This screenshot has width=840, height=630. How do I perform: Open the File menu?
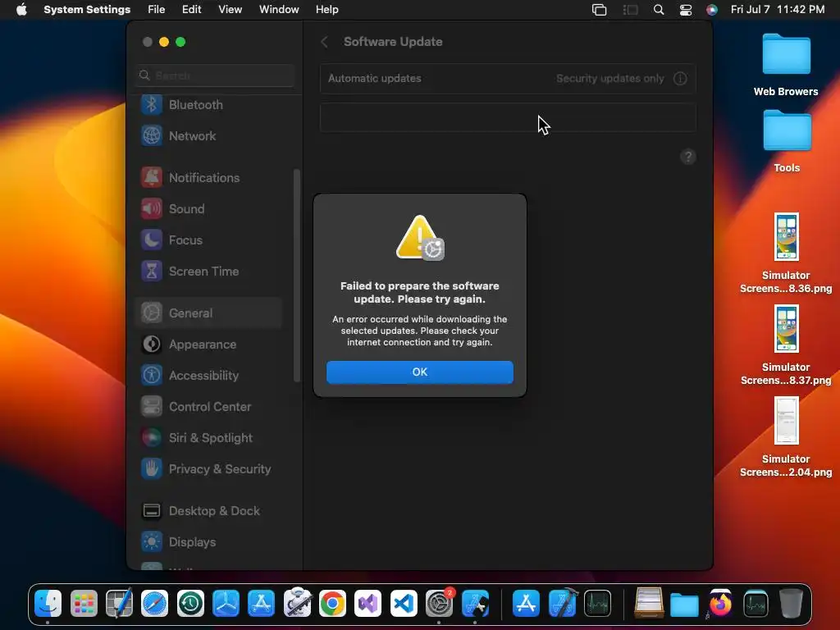[x=157, y=10]
